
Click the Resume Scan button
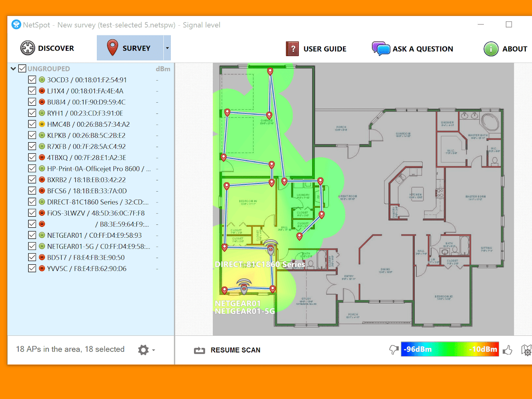[x=228, y=350]
